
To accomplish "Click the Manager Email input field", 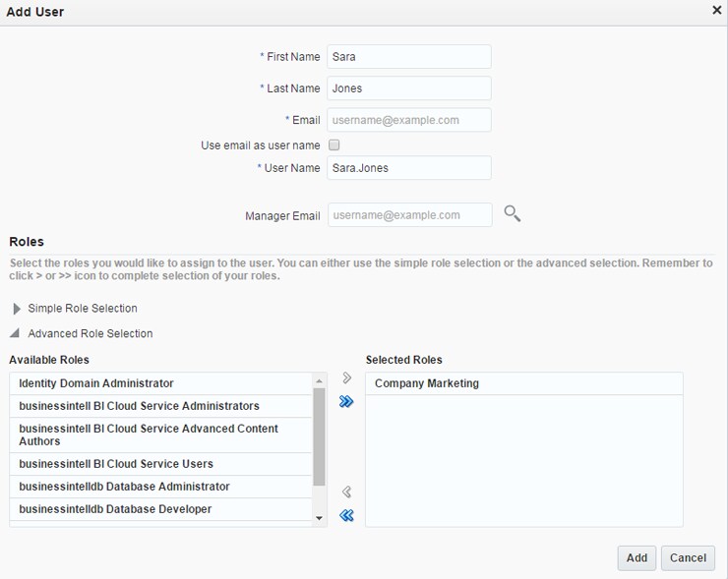I will [x=408, y=215].
